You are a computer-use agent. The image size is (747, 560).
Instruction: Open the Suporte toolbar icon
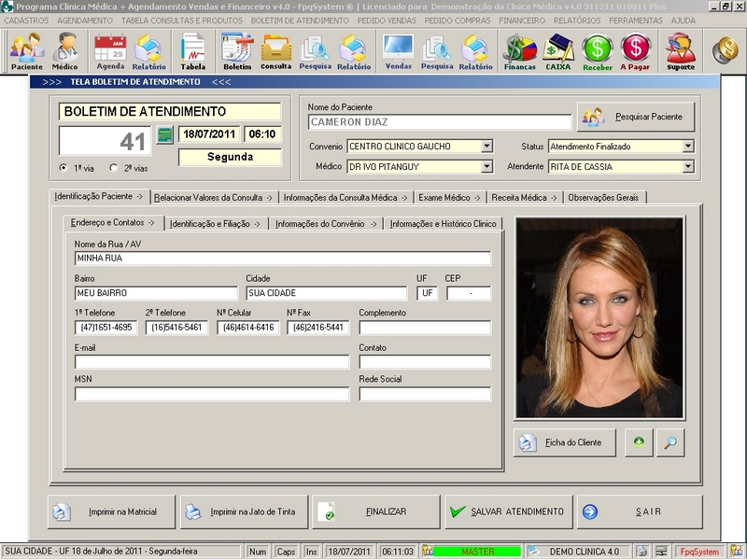pos(681,50)
